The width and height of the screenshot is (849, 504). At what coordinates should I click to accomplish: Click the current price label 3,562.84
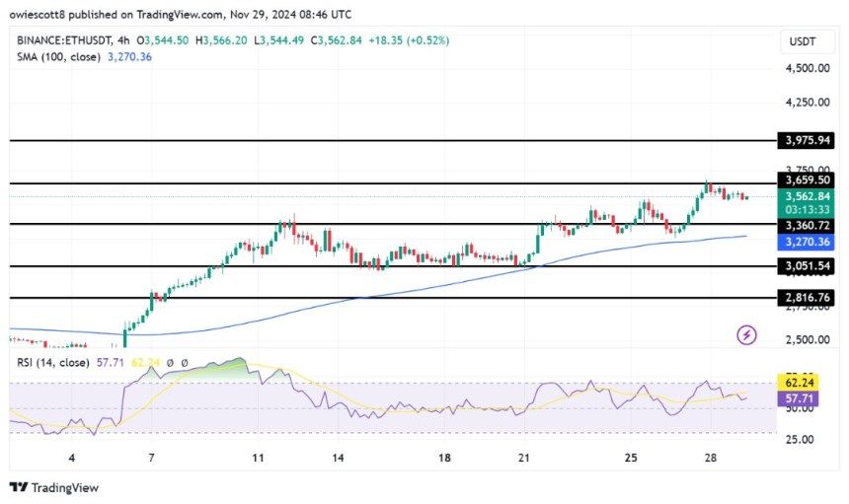807,196
